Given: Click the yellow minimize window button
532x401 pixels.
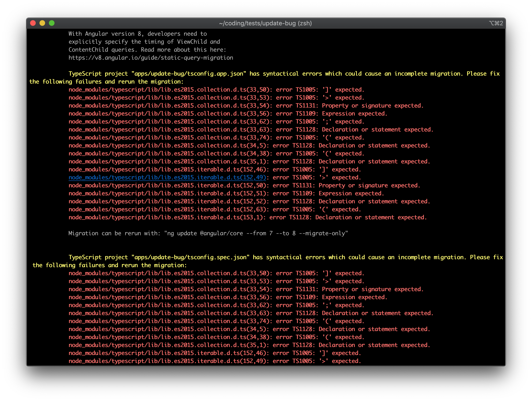Looking at the screenshot, I should 42,23.
